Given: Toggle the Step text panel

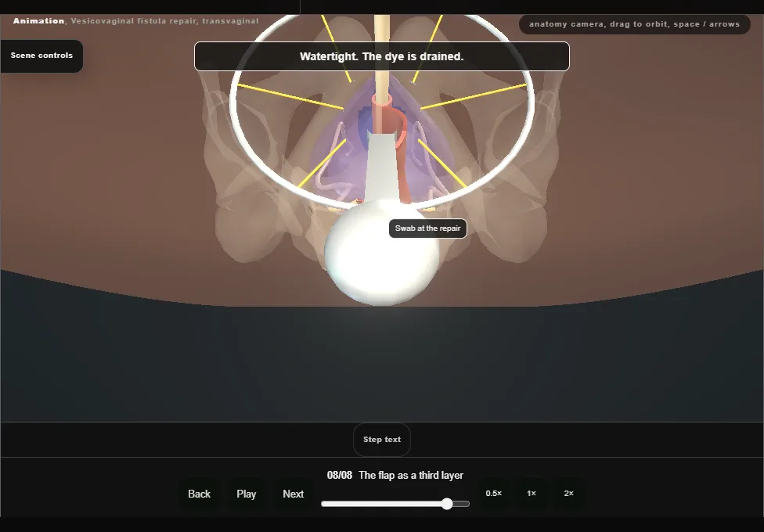Looking at the screenshot, I should pyautogui.click(x=381, y=440).
